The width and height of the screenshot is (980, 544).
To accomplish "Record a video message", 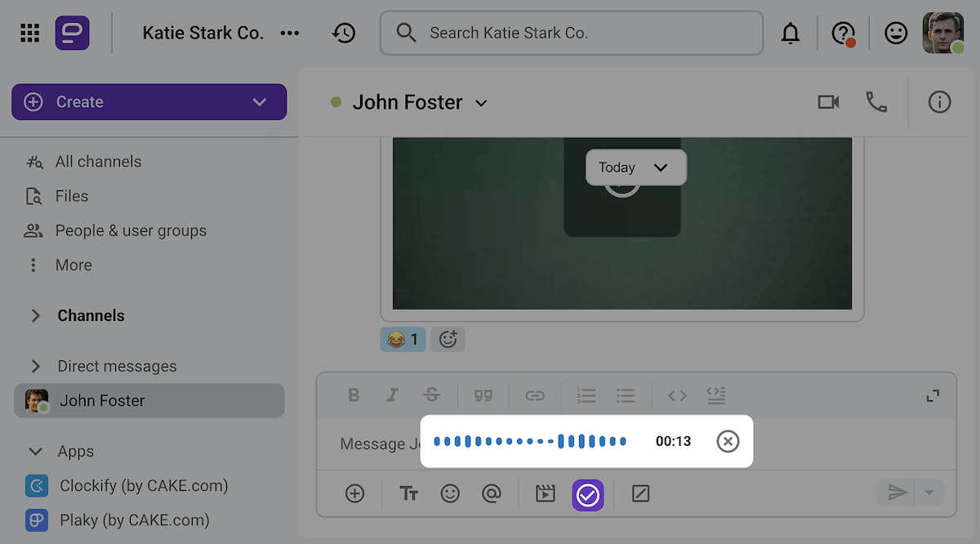I will tap(545, 493).
